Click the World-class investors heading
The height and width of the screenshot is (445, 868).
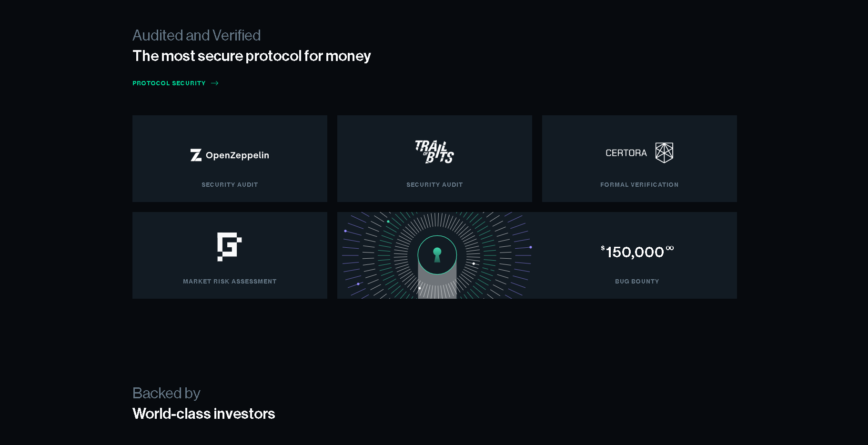point(203,414)
